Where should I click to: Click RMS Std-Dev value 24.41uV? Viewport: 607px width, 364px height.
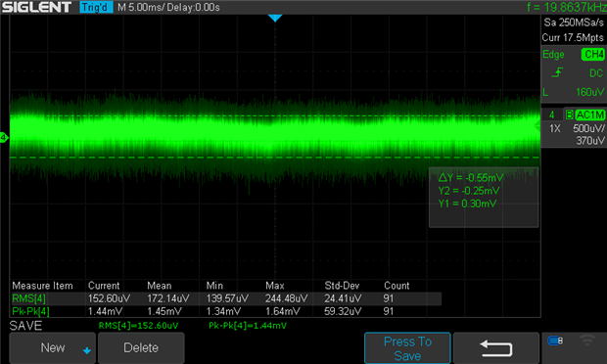click(x=343, y=298)
